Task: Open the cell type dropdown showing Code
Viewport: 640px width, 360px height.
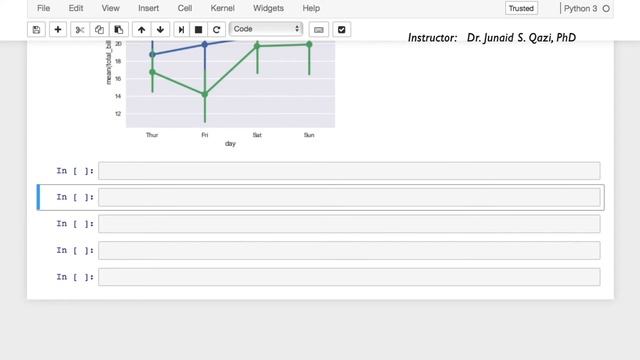Action: click(x=266, y=29)
